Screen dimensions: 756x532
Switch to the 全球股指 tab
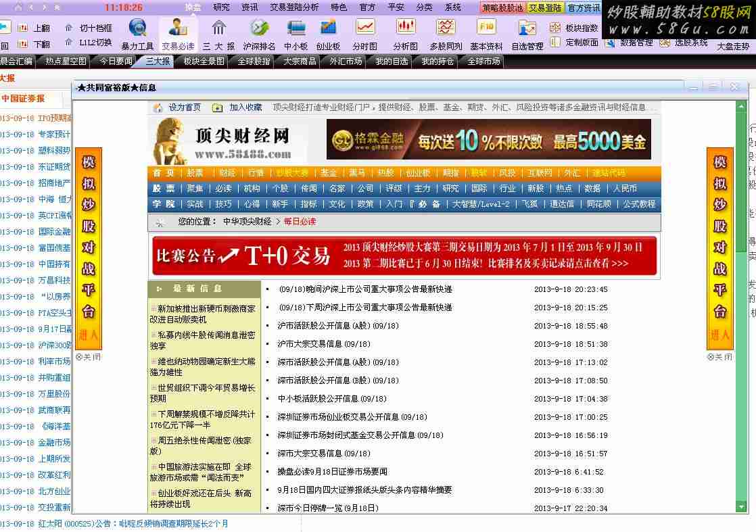click(x=254, y=62)
